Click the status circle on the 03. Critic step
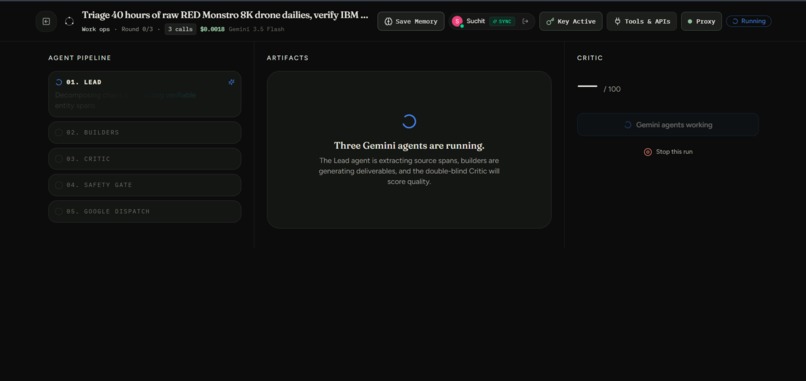 point(59,159)
